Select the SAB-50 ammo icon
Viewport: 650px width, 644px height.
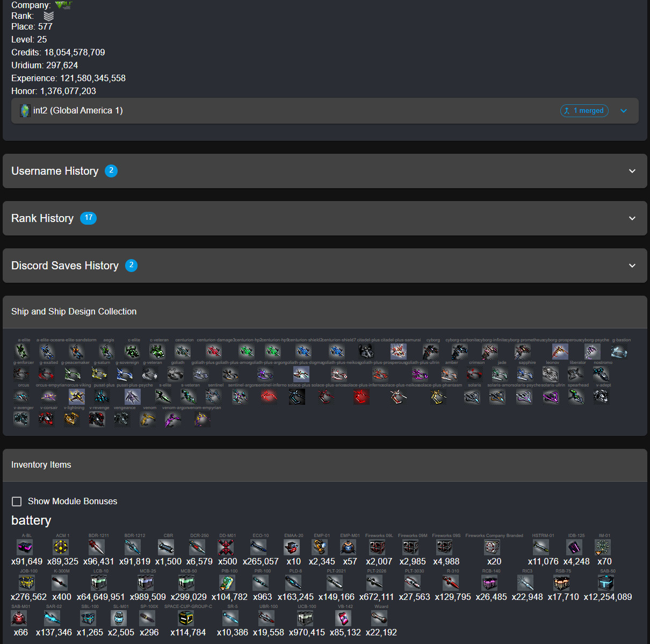click(x=606, y=583)
